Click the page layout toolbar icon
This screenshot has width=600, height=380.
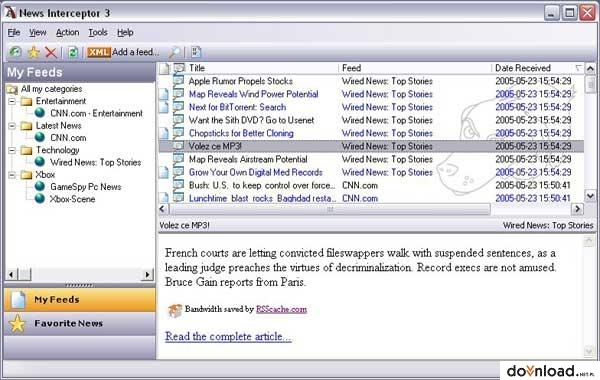coord(196,52)
